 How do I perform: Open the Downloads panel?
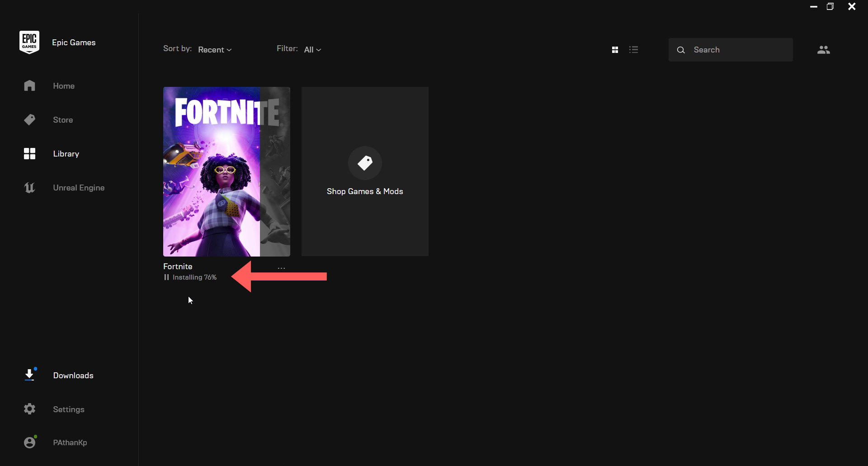pyautogui.click(x=29, y=375)
